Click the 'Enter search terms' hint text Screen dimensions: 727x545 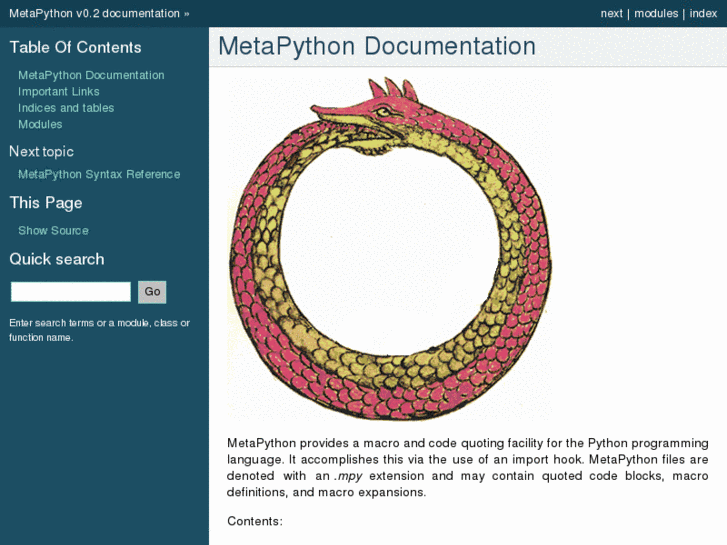point(99,330)
